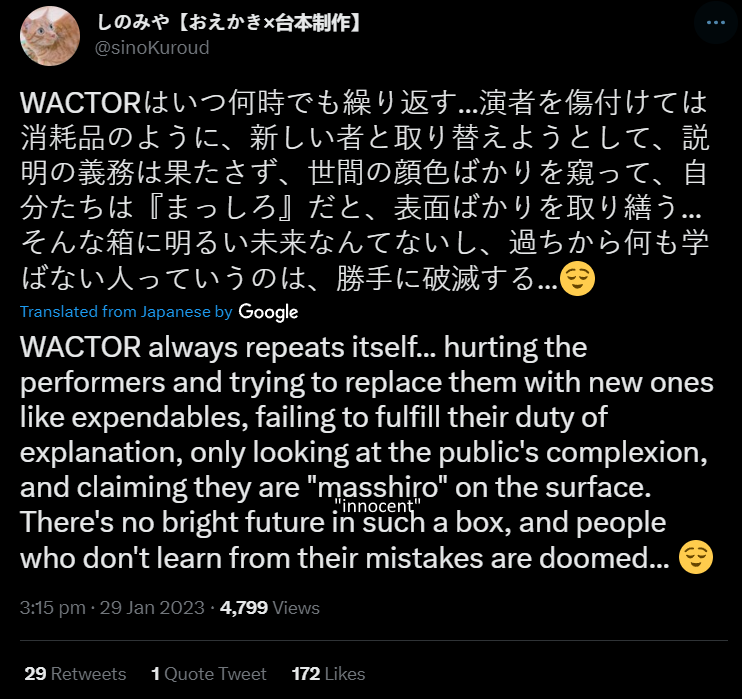Click the relieved emoji ending the Japanese text

(x=577, y=278)
